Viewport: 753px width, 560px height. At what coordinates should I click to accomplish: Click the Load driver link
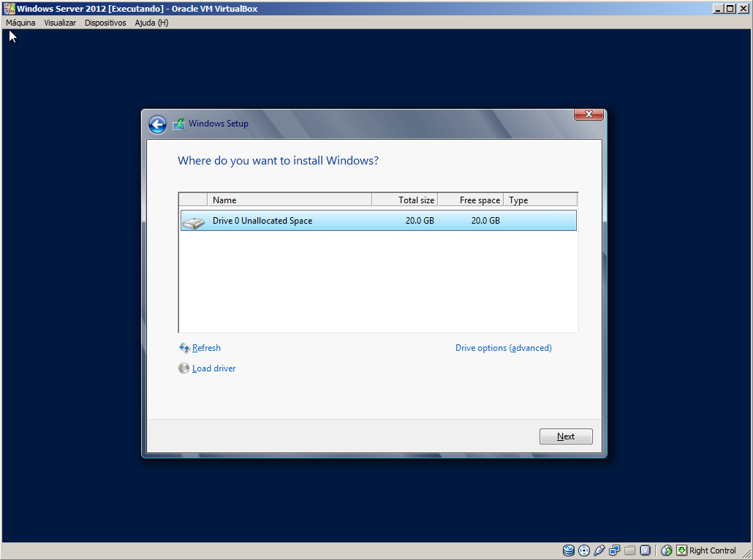tap(213, 368)
